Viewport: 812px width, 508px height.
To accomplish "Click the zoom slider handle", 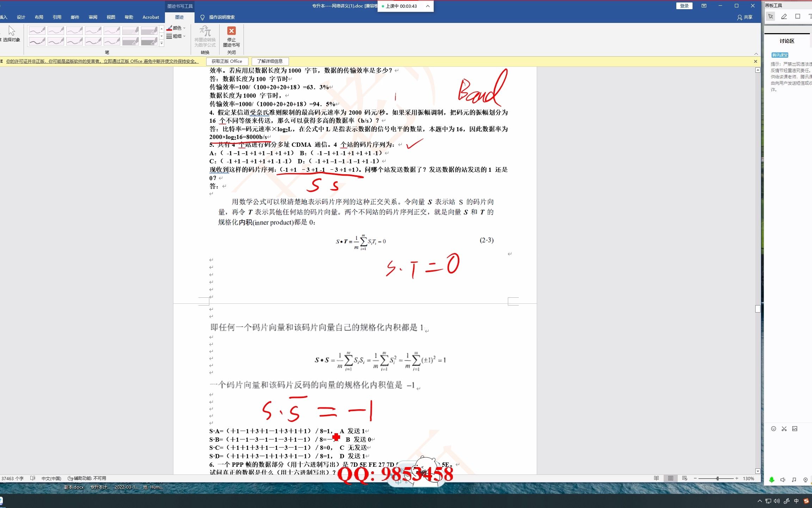I will 717,478.
